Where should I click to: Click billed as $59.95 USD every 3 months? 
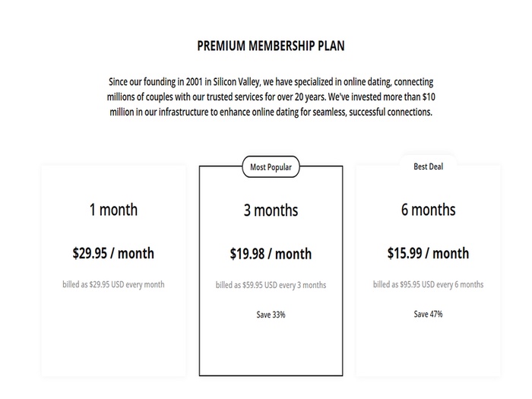271,285
